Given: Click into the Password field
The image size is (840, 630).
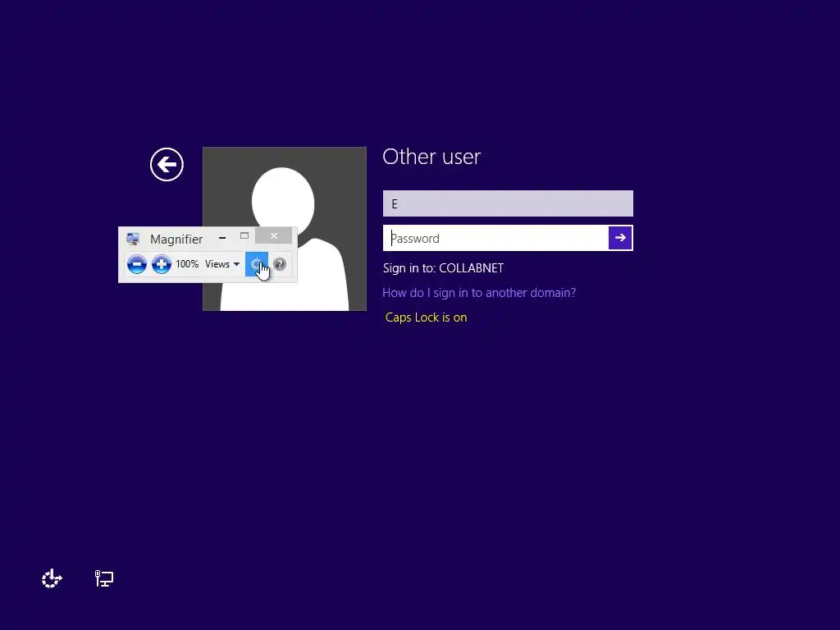Looking at the screenshot, I should click(495, 238).
